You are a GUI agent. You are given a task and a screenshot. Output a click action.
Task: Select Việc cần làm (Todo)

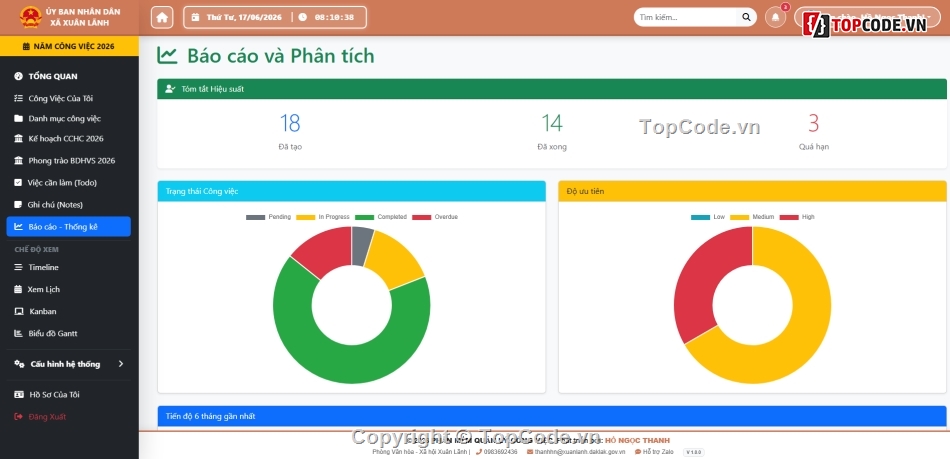[69, 182]
